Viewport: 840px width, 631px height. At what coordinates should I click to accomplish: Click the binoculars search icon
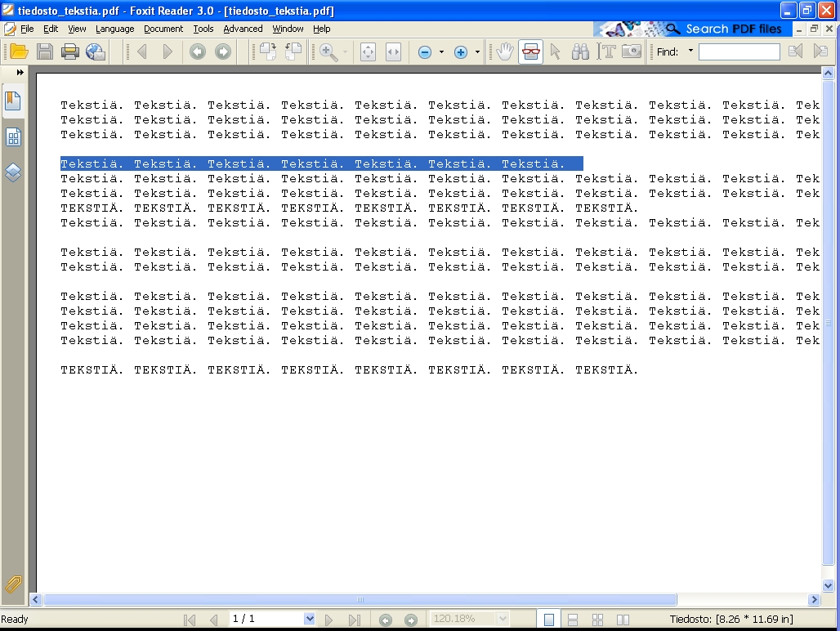tap(580, 51)
